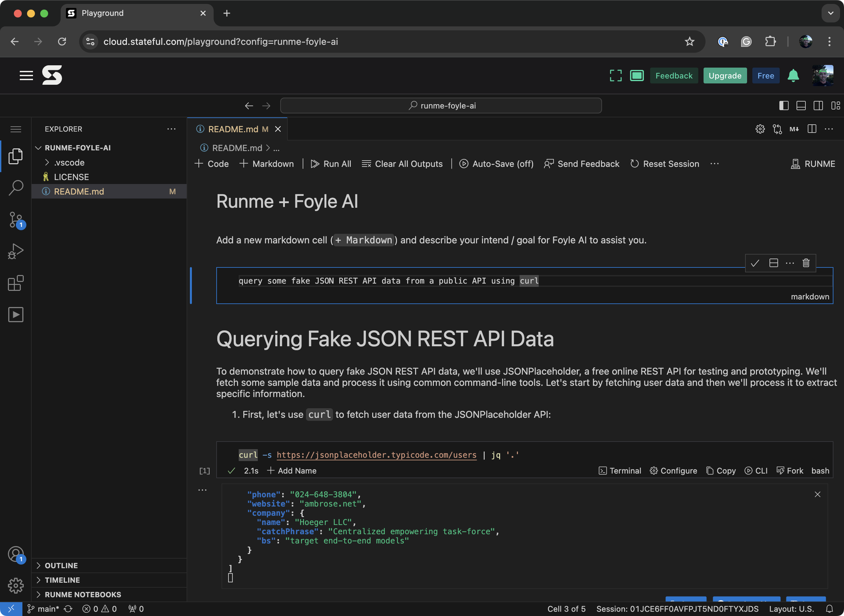Click Copy on the bash cell
Image resolution: width=844 pixels, height=616 pixels.
[x=721, y=471]
